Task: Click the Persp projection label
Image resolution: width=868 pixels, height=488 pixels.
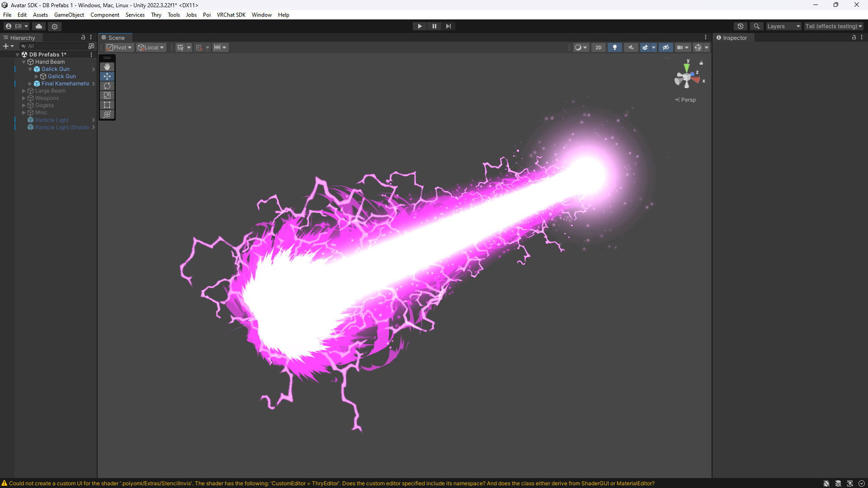Action: tap(688, 100)
